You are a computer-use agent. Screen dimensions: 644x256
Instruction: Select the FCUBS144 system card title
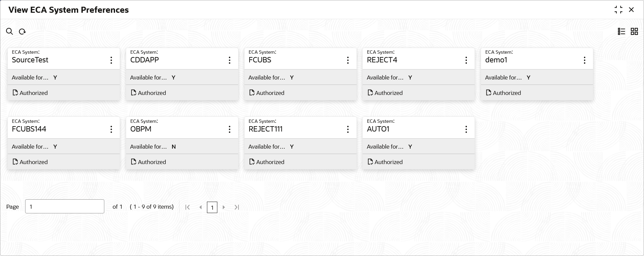pos(29,129)
